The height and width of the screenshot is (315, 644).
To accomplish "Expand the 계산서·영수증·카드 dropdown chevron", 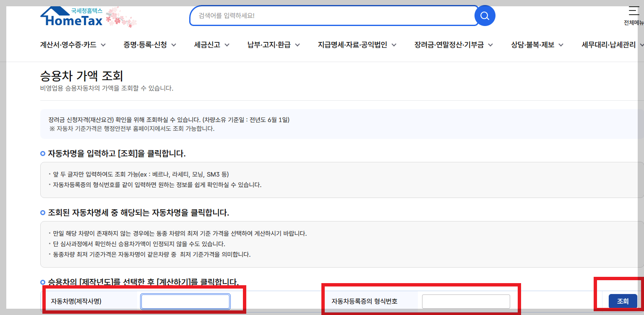I will point(103,44).
